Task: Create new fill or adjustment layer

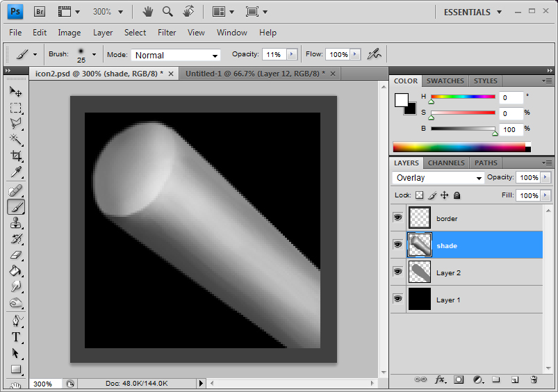Action: [478, 380]
